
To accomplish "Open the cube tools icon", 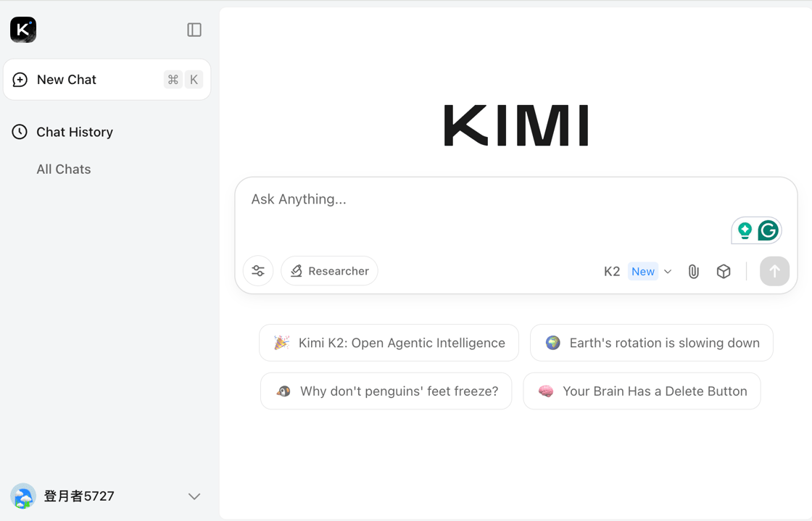I will coord(724,271).
